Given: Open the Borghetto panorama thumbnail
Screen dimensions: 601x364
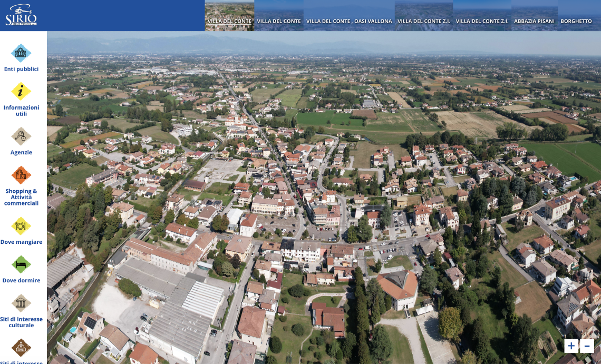Looking at the screenshot, I should [576, 16].
